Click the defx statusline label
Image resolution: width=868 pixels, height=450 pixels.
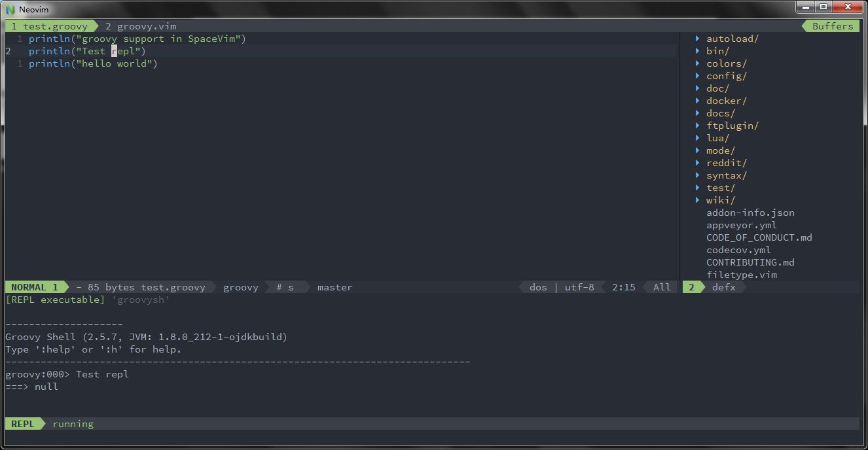[724, 287]
